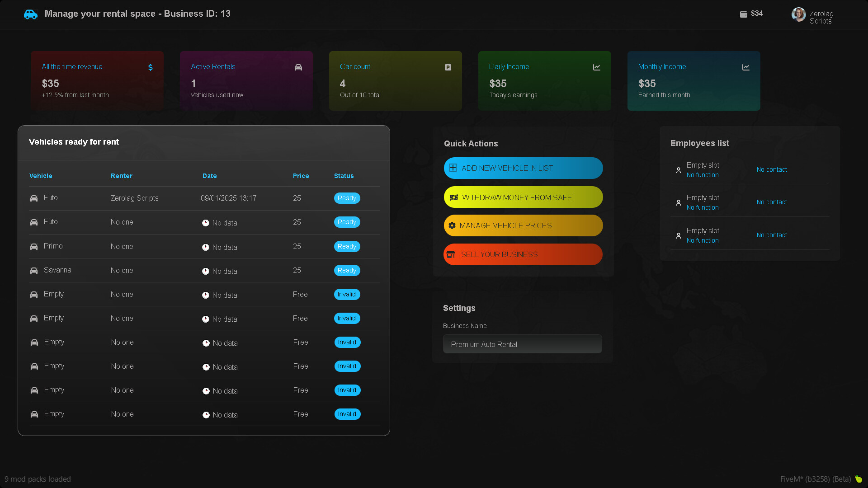868x488 pixels.
Task: Select the Status column header
Action: [344, 176]
